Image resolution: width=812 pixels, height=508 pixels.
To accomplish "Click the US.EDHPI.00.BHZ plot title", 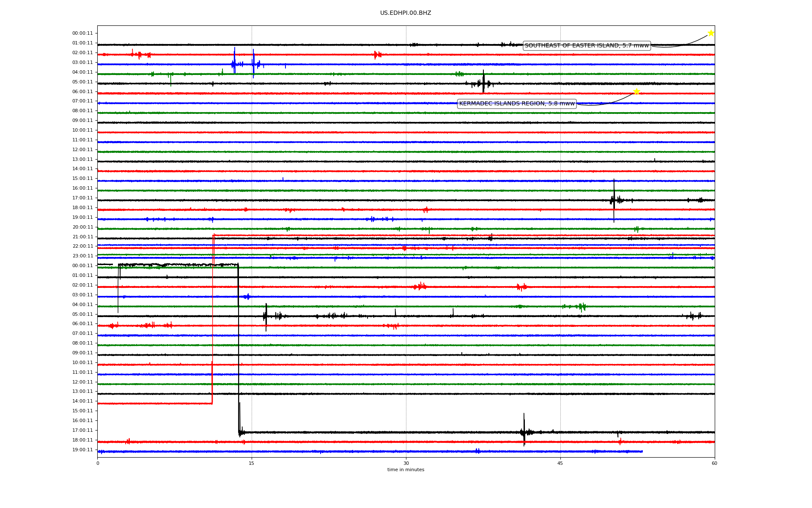I will 406,13.
